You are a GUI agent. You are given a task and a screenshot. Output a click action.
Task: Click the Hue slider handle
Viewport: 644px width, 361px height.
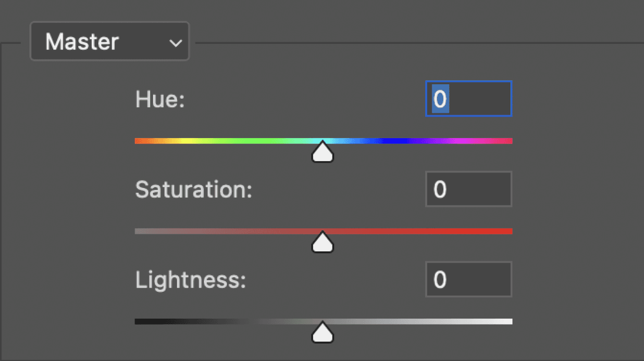[x=322, y=152]
